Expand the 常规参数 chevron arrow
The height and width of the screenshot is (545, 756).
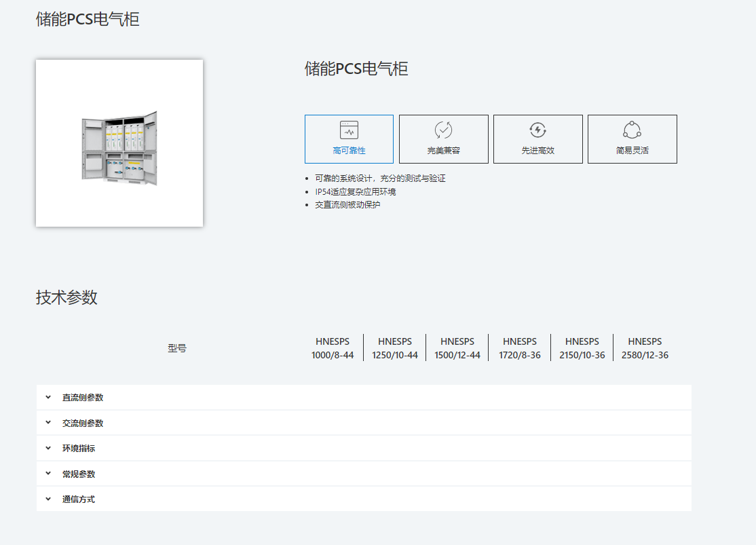click(x=48, y=473)
